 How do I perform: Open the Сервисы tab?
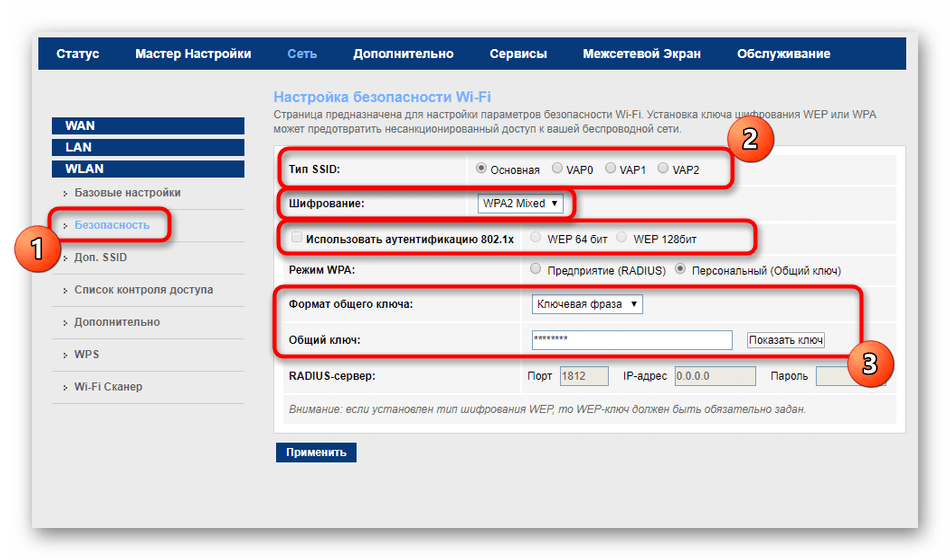tap(518, 53)
